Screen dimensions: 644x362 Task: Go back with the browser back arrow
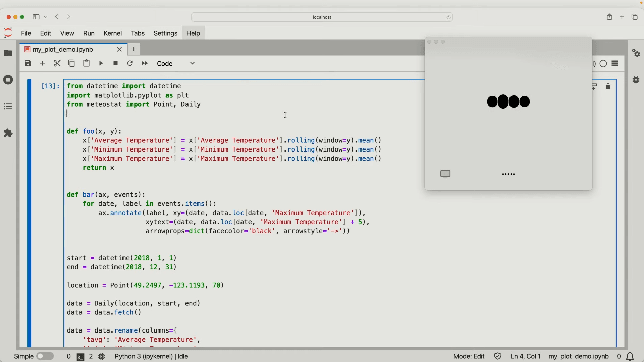[57, 17]
